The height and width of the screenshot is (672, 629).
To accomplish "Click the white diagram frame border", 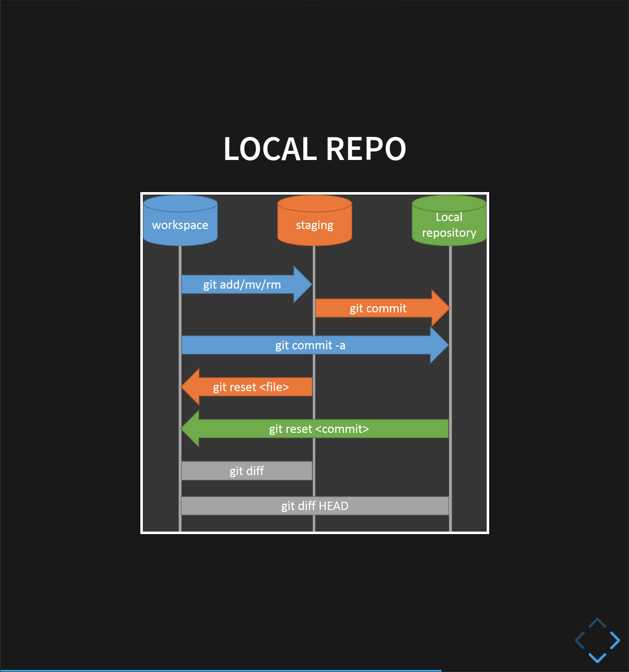I will (x=314, y=192).
